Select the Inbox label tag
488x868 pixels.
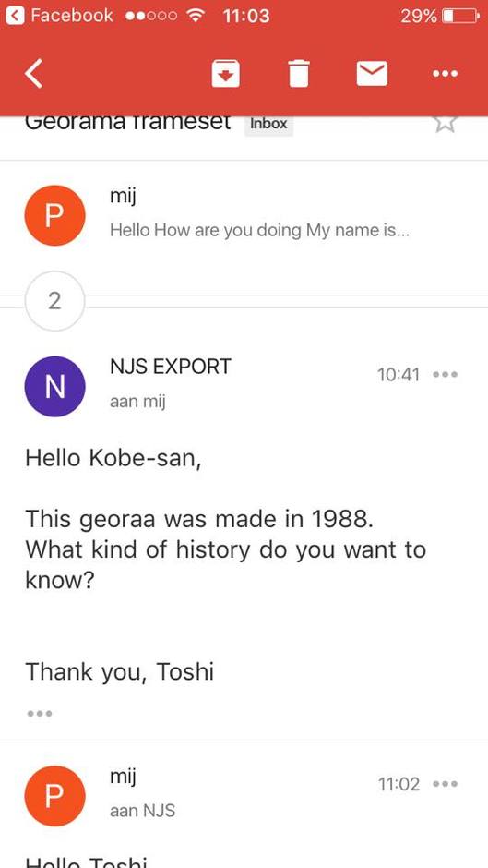point(268,124)
